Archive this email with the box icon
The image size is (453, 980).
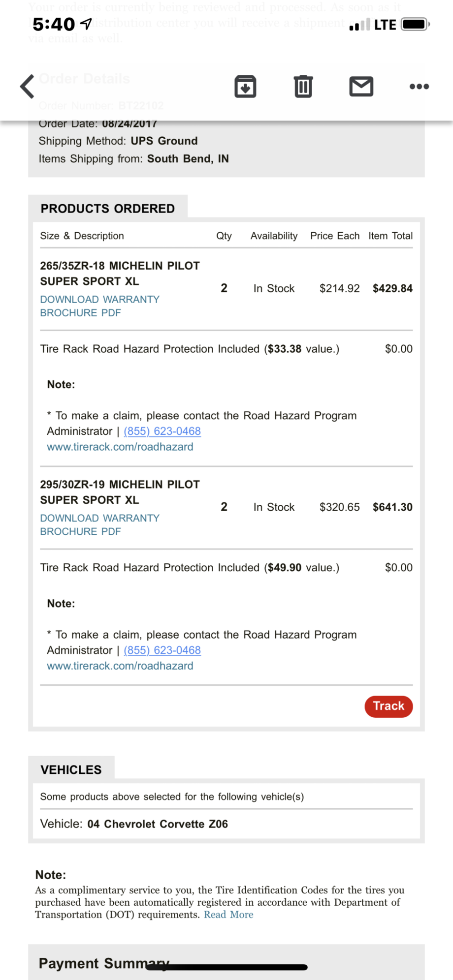click(x=245, y=87)
